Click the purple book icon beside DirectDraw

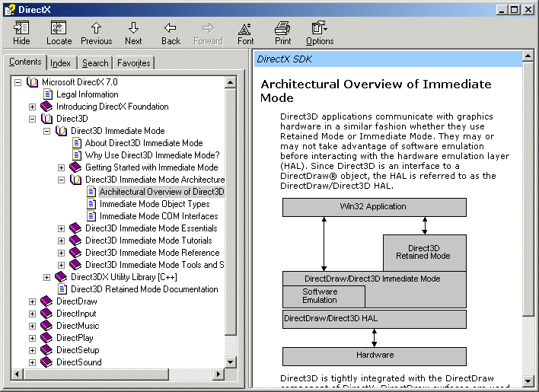pyautogui.click(x=46, y=301)
